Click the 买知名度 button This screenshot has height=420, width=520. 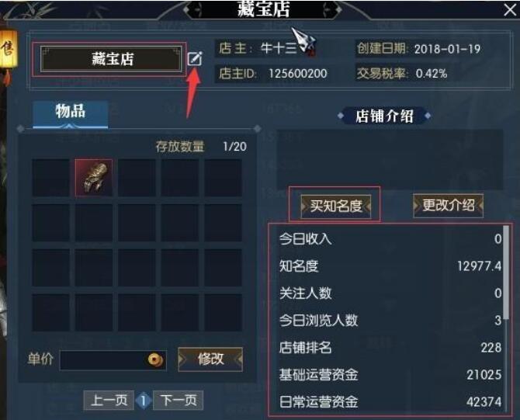pyautogui.click(x=335, y=206)
